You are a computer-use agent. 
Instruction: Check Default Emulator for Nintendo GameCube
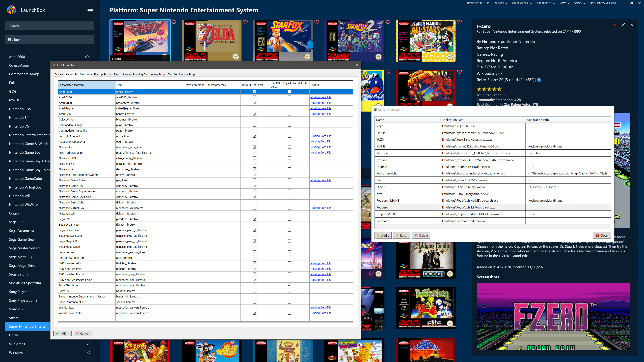click(x=255, y=202)
